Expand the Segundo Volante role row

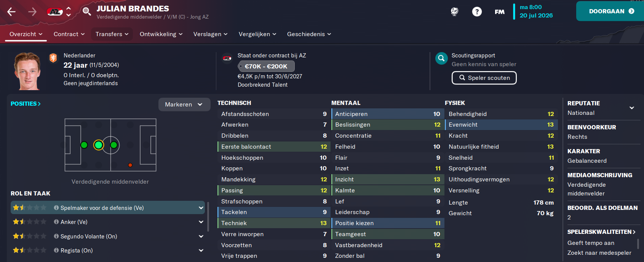click(x=201, y=236)
